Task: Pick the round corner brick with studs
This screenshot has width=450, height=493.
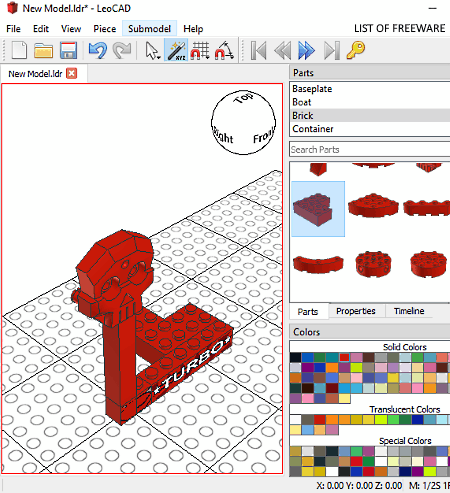Action: (x=373, y=206)
